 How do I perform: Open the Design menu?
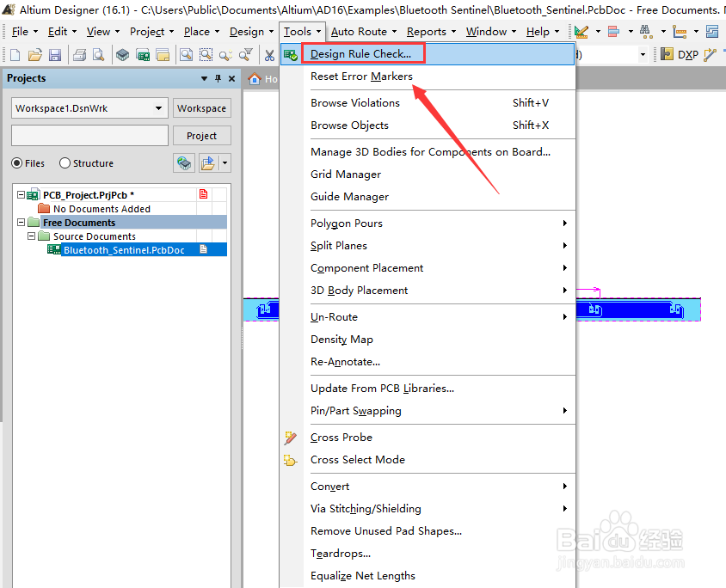(251, 32)
